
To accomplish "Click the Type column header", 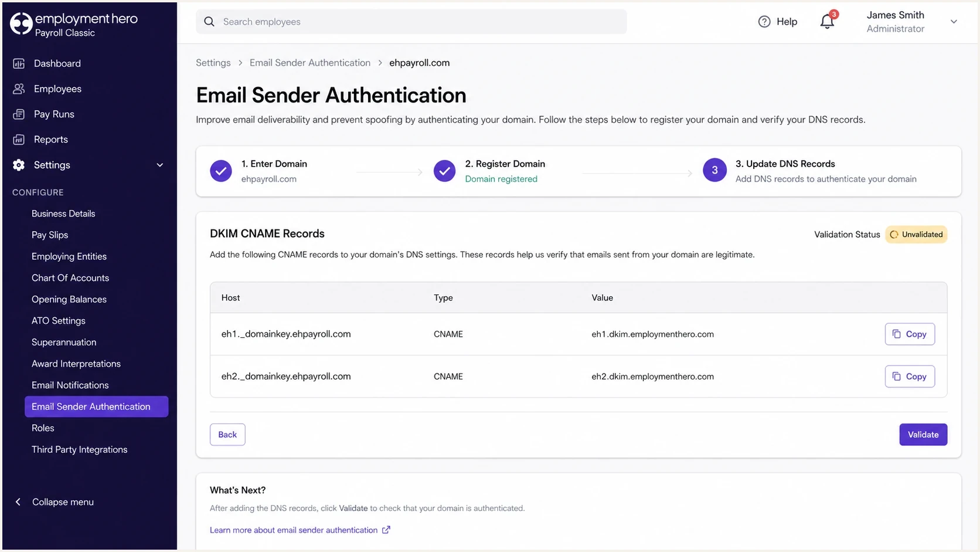I will [443, 297].
